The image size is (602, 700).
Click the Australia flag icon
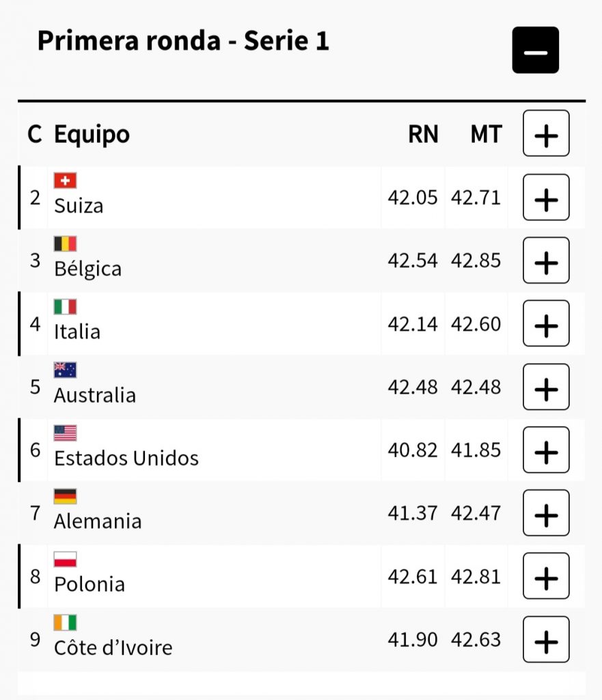[65, 370]
